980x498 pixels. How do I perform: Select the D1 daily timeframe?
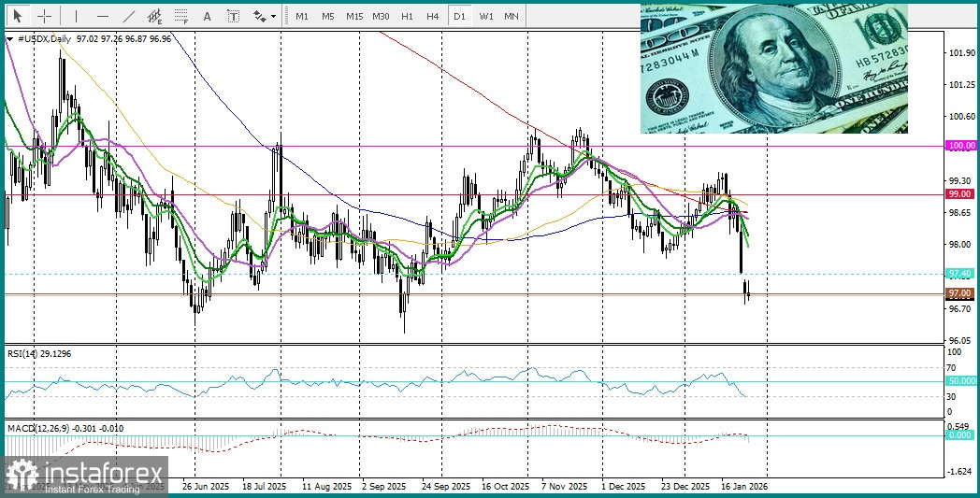pyautogui.click(x=459, y=16)
